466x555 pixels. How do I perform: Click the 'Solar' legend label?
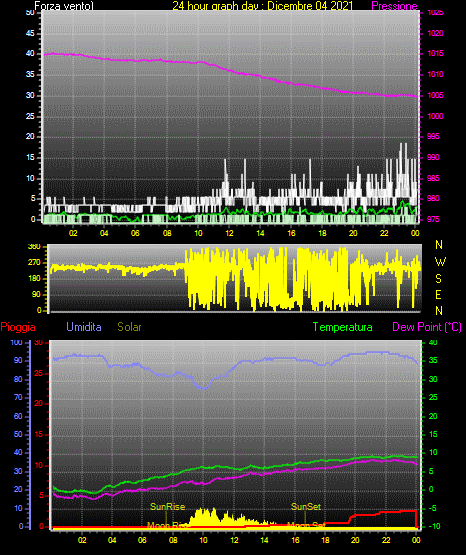[129, 327]
